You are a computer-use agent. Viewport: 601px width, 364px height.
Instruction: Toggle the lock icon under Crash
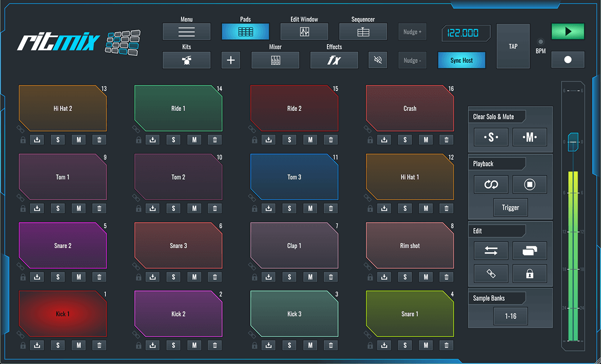coord(370,140)
